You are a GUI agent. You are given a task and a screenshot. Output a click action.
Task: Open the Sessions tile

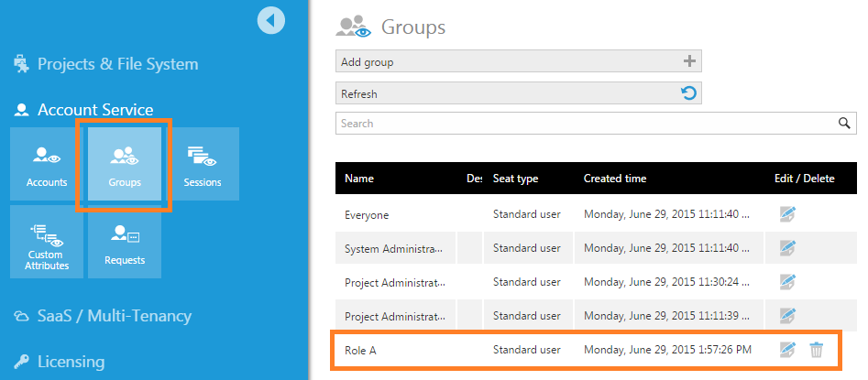(202, 164)
